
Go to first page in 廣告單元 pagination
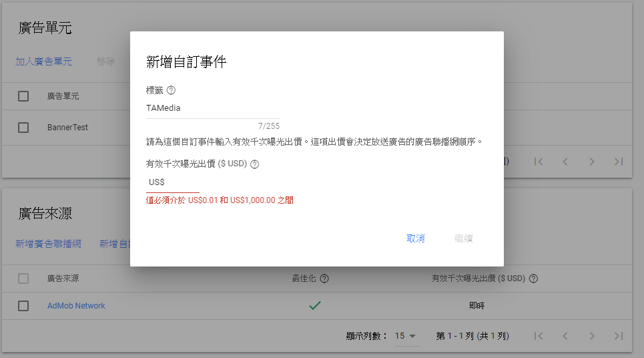[x=539, y=162]
